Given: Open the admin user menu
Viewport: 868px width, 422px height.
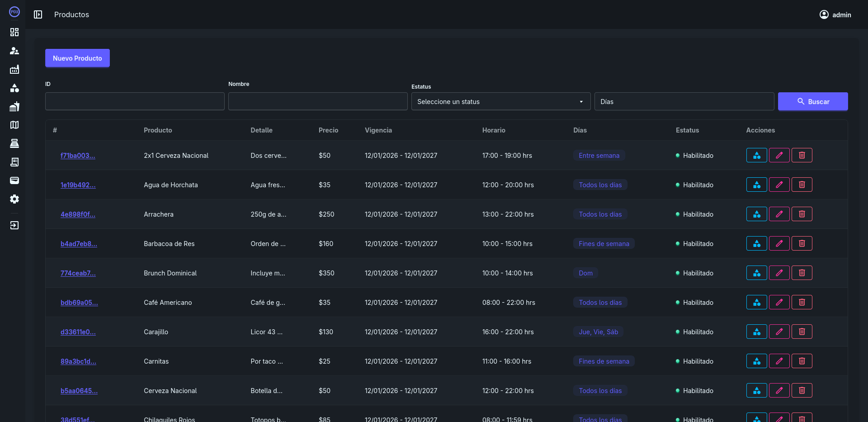Looking at the screenshot, I should (x=835, y=14).
